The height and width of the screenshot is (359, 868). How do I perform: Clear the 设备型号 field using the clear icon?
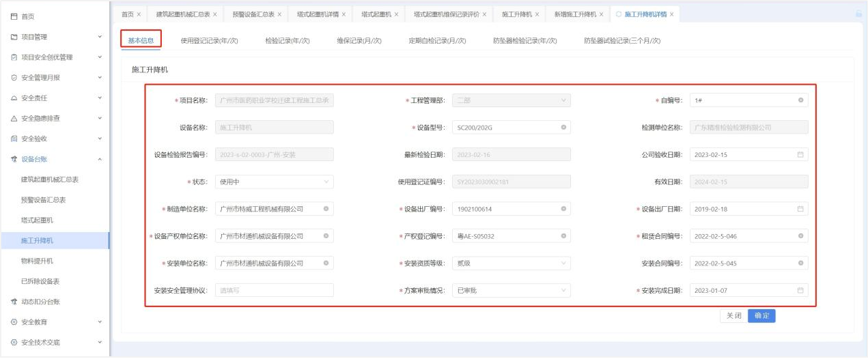(x=563, y=128)
